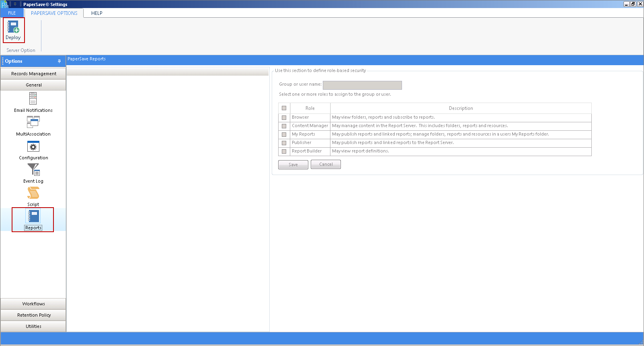Select the Browser role description text
644x346 pixels.
[x=384, y=117]
